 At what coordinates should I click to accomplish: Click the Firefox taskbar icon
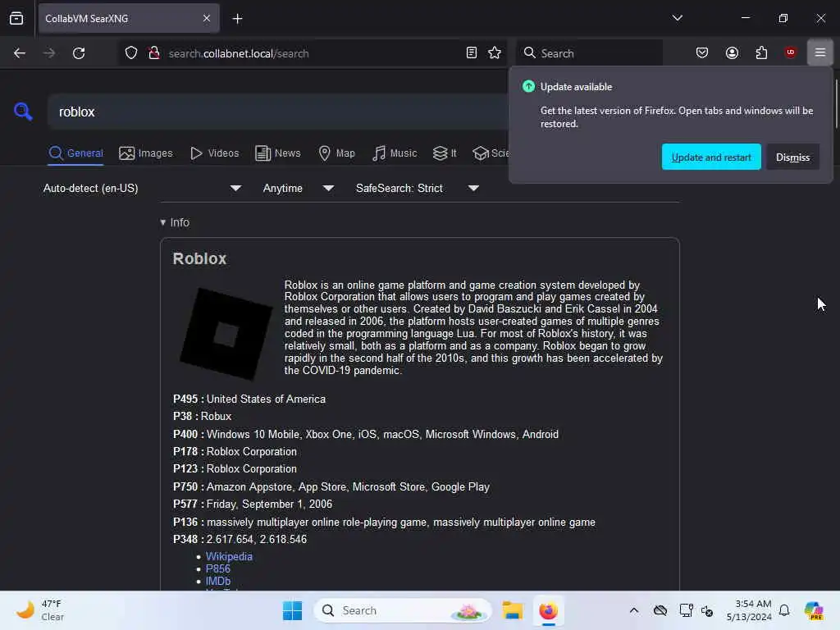coord(548,610)
